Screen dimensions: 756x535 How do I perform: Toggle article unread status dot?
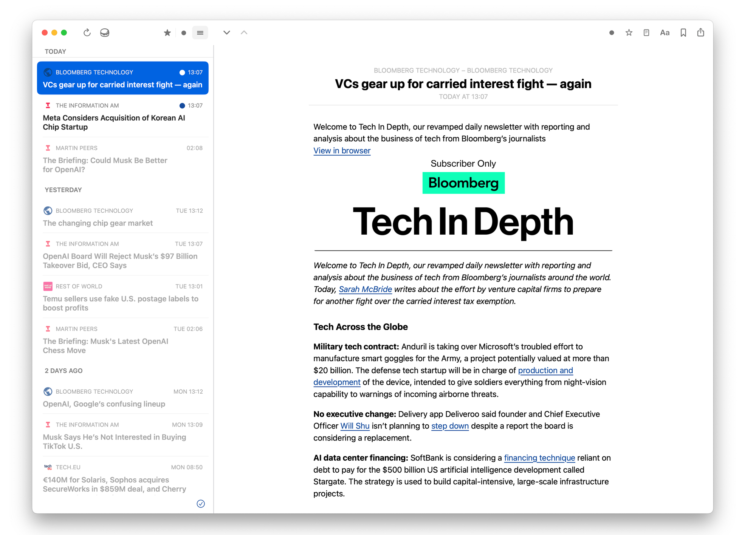click(611, 33)
